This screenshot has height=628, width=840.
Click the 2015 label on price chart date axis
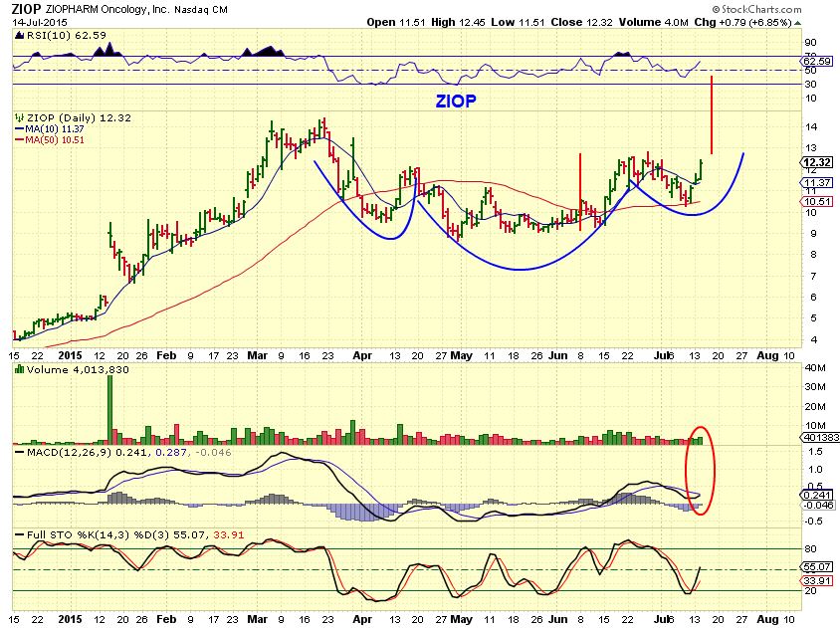[x=71, y=355]
